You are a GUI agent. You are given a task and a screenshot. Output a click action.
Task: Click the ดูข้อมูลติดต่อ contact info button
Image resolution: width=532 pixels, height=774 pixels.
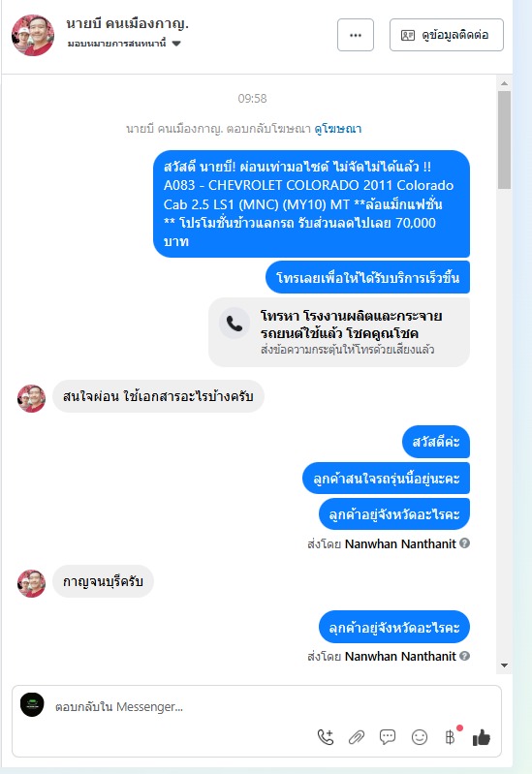[447, 35]
